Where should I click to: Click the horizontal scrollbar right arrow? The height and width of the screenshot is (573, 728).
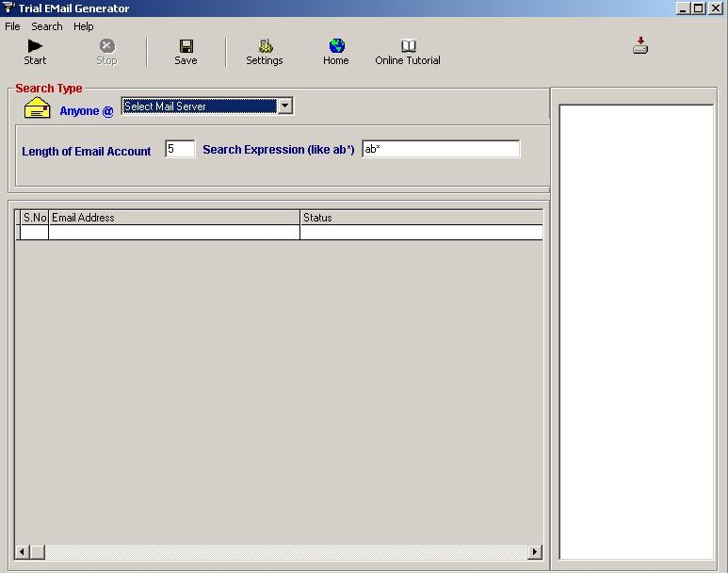click(535, 551)
